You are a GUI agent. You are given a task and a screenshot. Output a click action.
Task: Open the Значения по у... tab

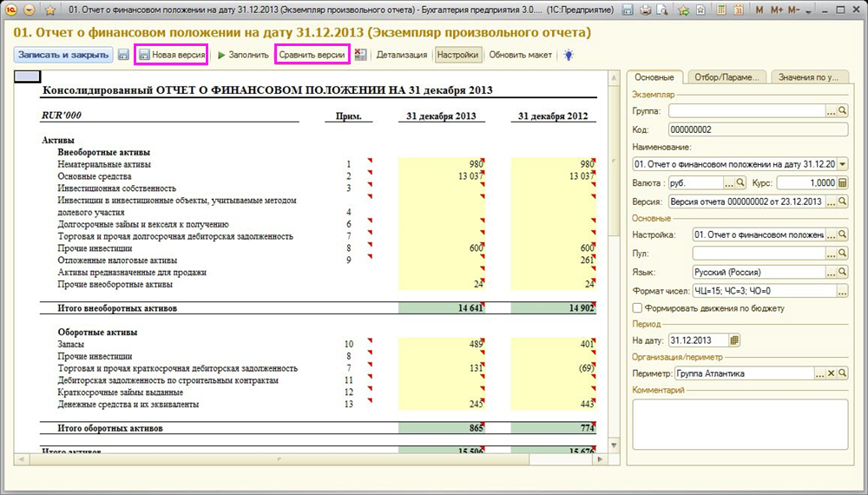click(x=808, y=76)
